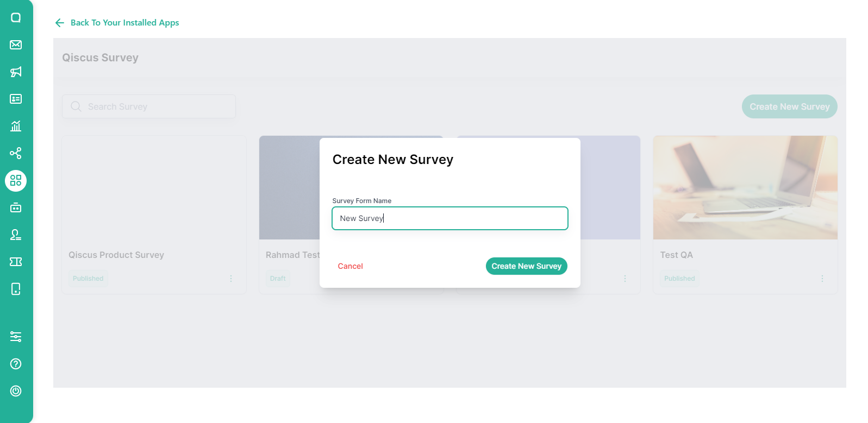Focus the Survey Form Name input field
Viewport: 868px width, 423px height.
[450, 218]
